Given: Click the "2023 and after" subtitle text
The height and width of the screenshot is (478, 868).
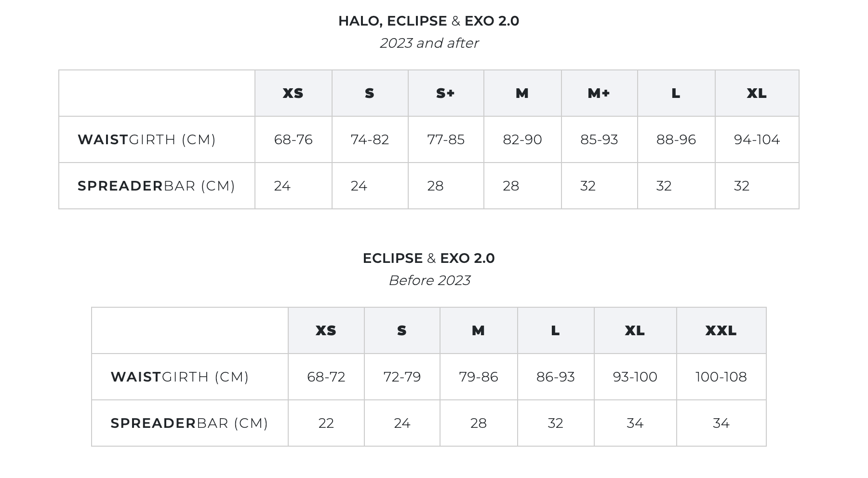Looking at the screenshot, I should pyautogui.click(x=429, y=43).
